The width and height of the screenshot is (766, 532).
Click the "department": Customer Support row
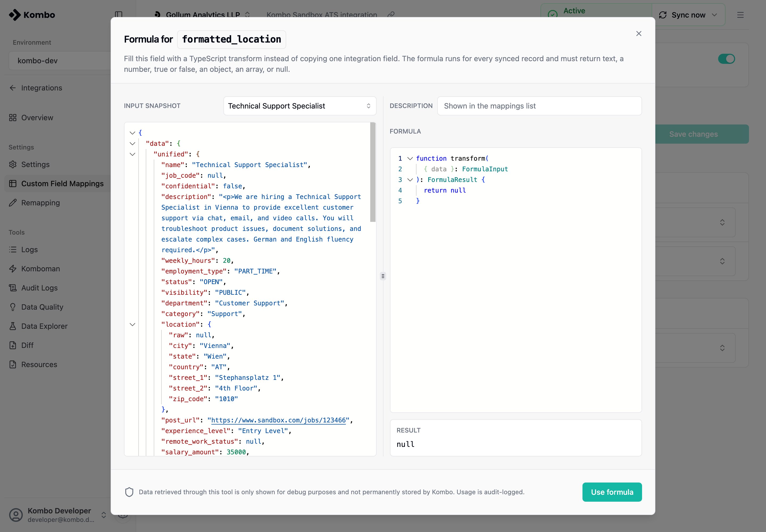click(x=224, y=303)
